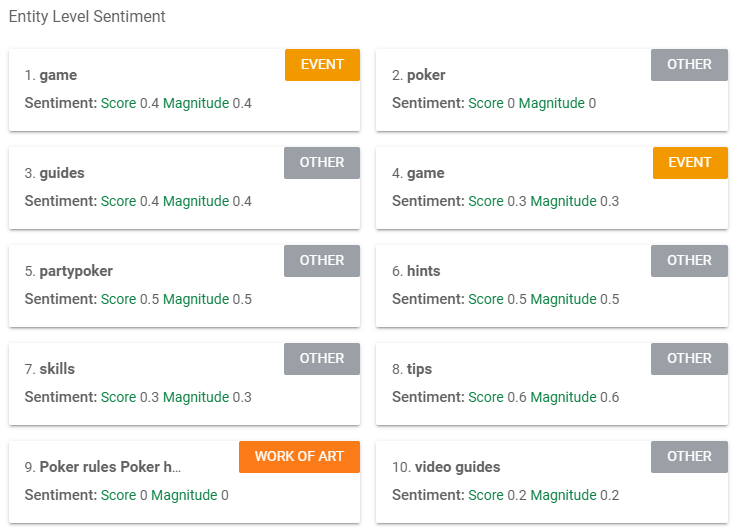Select the OTHER tag on poker card
Image resolution: width=737 pixels, height=530 pixels.
(x=689, y=65)
